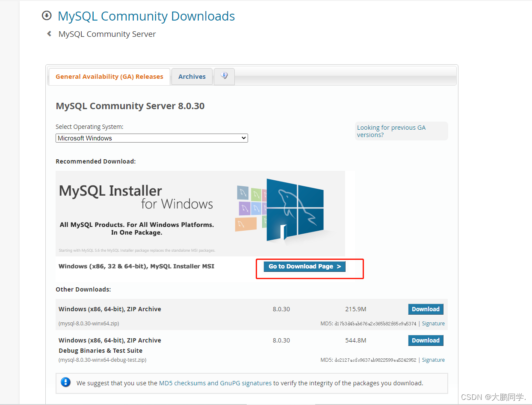Open MySQL Community Downloads heading link
Image resolution: width=532 pixels, height=405 pixels.
click(x=146, y=16)
